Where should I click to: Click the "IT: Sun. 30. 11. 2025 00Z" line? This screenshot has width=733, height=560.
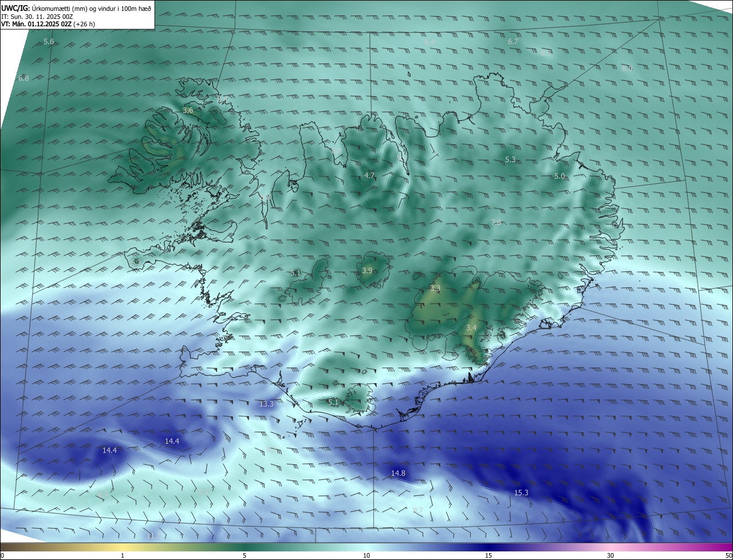click(37, 17)
